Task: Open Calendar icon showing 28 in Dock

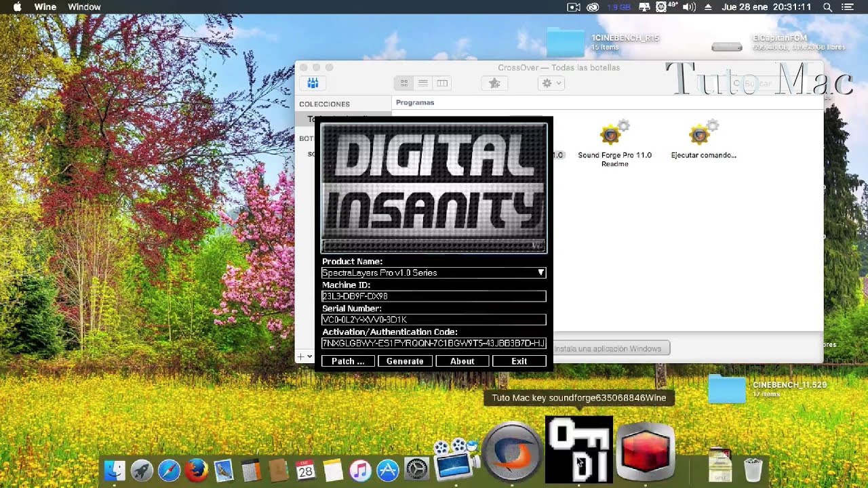Action: [x=305, y=470]
